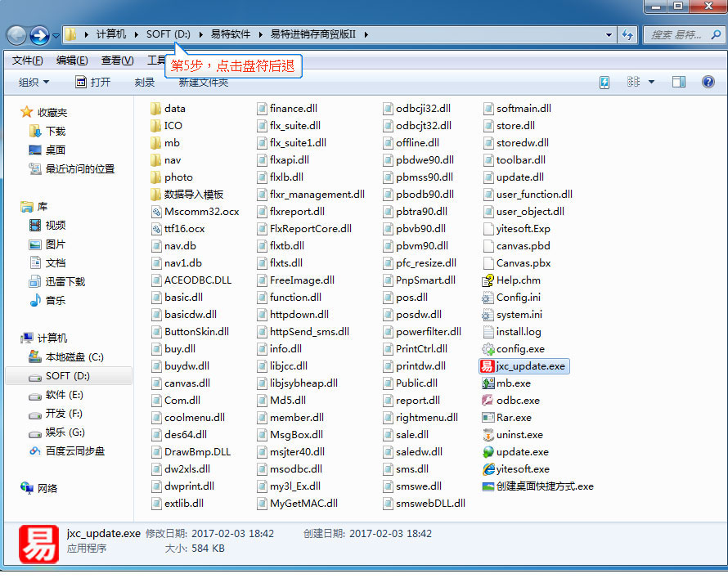The height and width of the screenshot is (578, 728).
Task: Open the Help.chm file icon
Action: click(x=488, y=280)
